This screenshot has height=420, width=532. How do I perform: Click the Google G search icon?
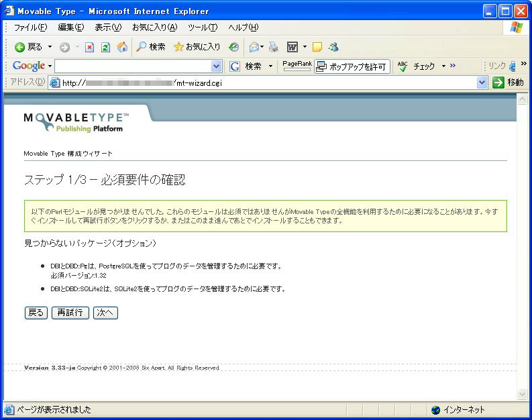tap(234, 66)
